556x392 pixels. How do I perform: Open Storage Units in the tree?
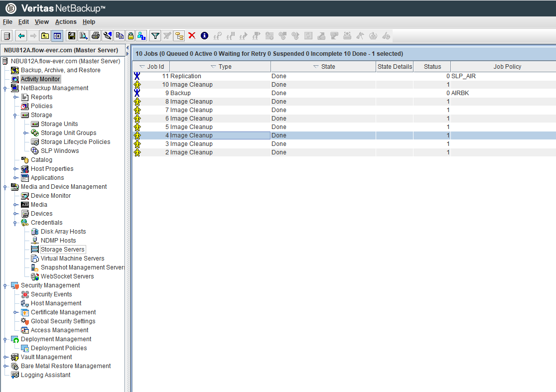(x=59, y=124)
